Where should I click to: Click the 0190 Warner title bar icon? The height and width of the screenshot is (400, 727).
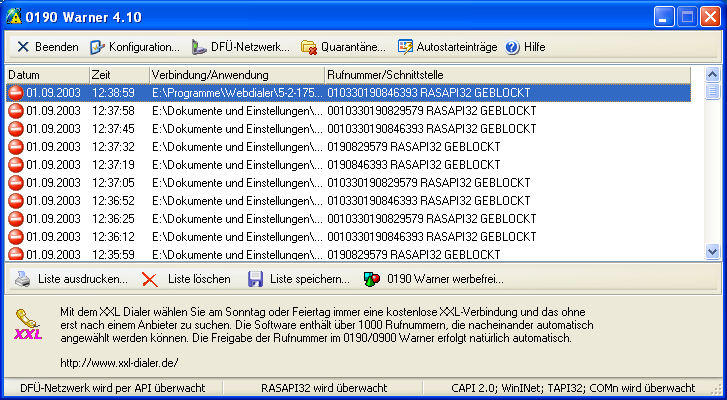tap(13, 17)
